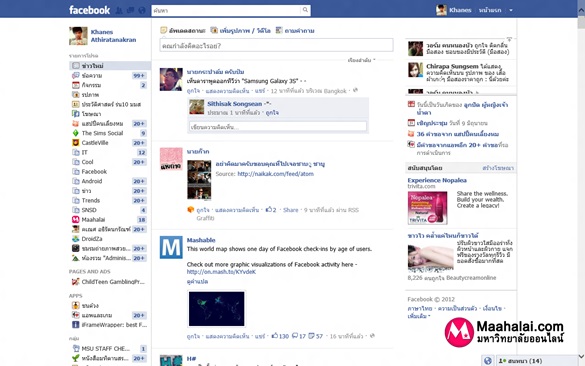Image resolution: width=585 pixels, height=366 pixels.
Task: Select add photo / video tab
Action: pyautogui.click(x=241, y=31)
